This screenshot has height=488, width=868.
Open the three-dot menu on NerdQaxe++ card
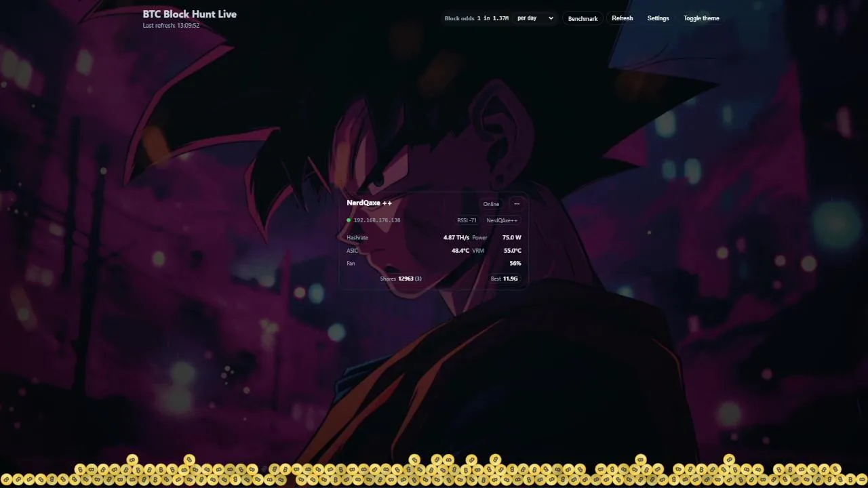517,204
